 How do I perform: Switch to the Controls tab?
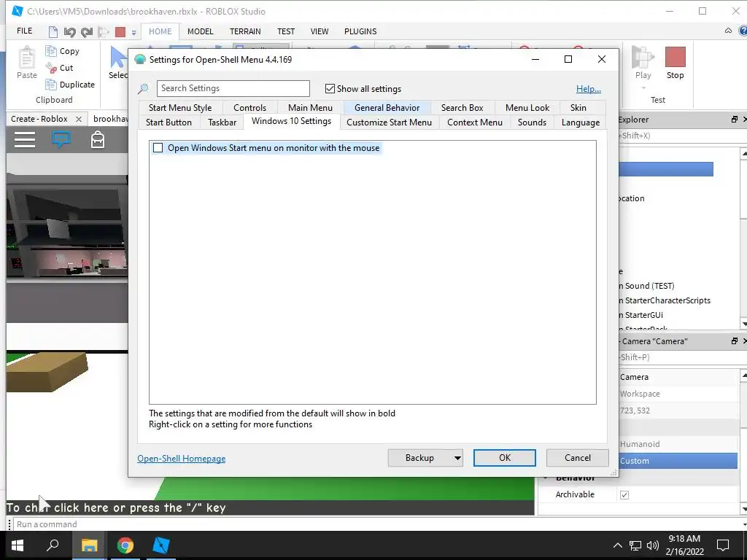[x=249, y=108]
